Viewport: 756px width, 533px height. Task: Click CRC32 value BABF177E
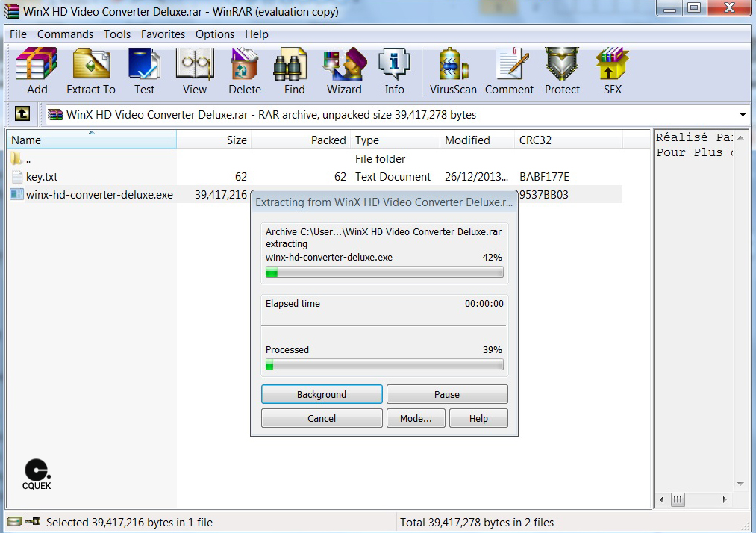point(544,177)
